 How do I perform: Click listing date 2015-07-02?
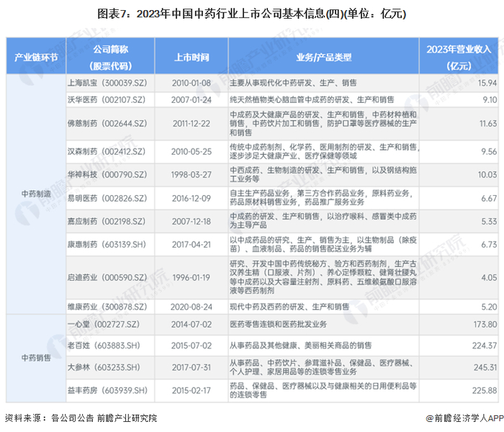click(192, 346)
